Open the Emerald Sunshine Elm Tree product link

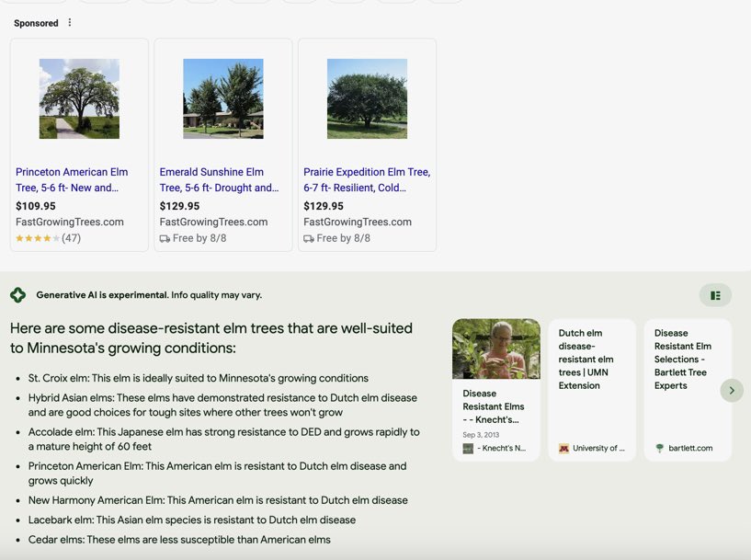[x=213, y=179]
